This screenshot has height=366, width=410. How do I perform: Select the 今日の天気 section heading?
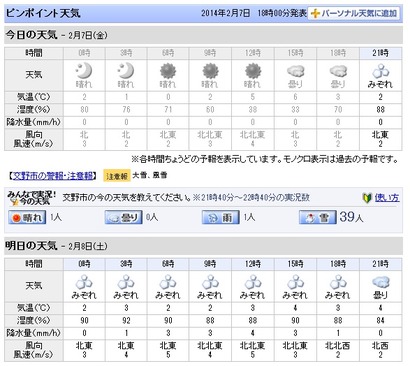pyautogui.click(x=31, y=35)
